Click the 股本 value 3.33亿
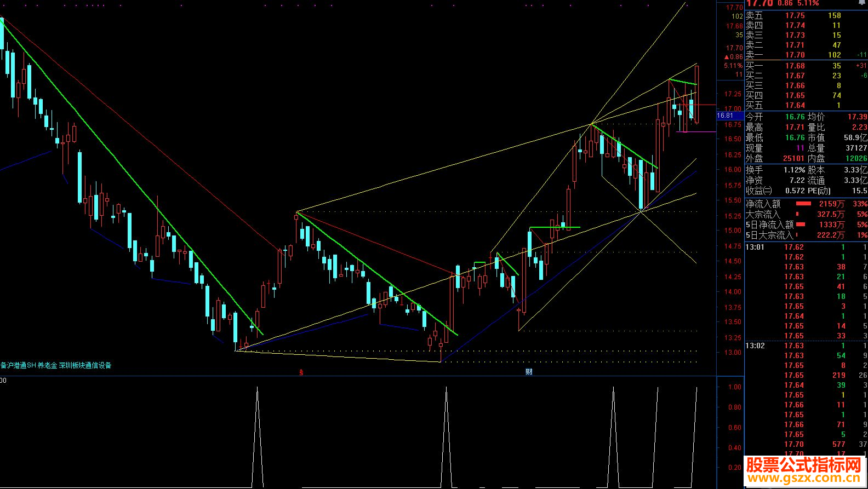 pyautogui.click(x=855, y=170)
